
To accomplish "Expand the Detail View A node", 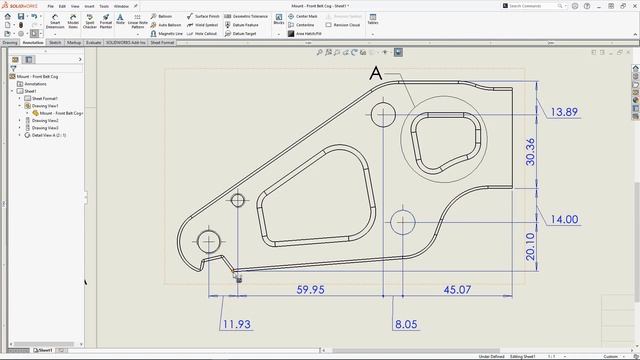I will [x=20, y=135].
